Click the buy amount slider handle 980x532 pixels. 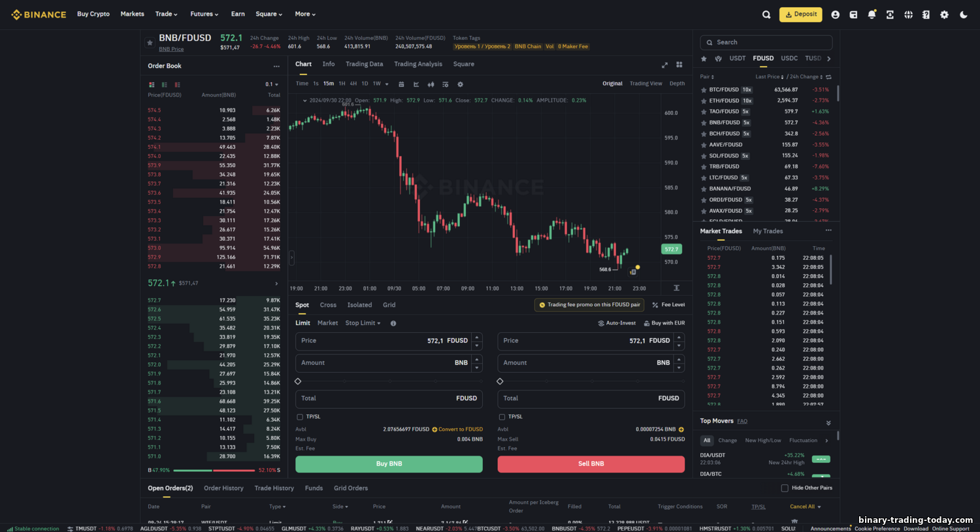(298, 381)
